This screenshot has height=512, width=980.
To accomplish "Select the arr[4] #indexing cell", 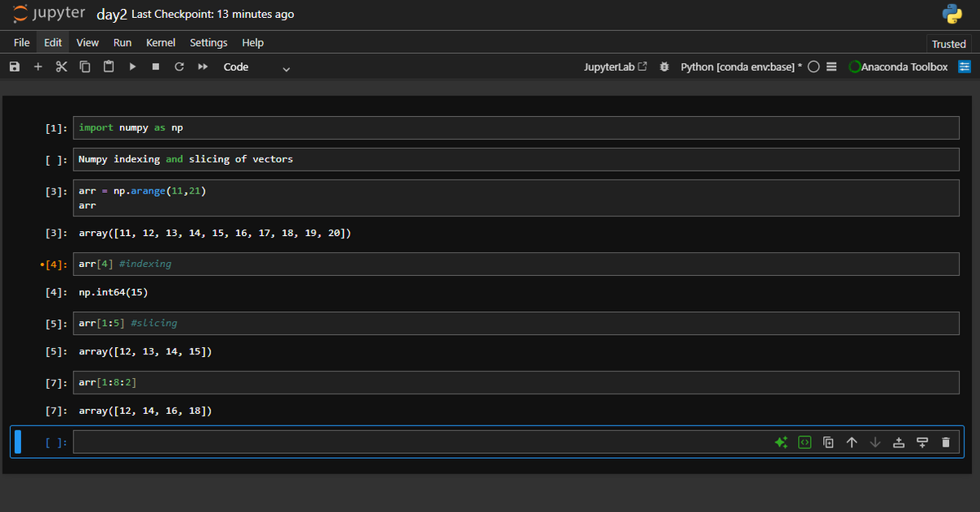I will point(516,265).
